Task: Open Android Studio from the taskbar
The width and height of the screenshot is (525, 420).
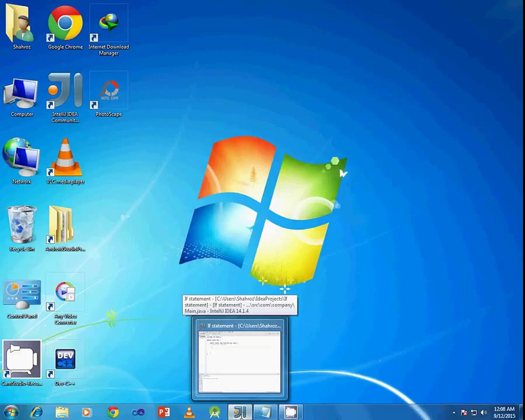Action: point(214,412)
